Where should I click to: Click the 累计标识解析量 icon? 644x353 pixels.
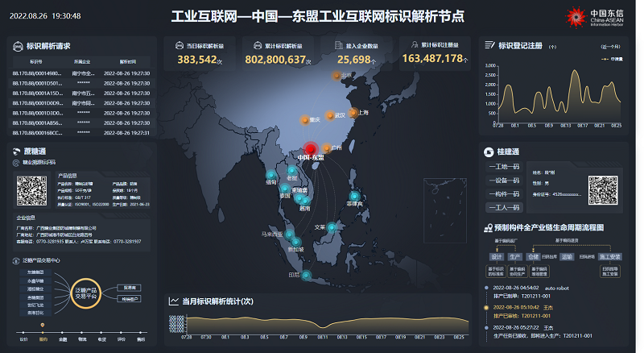[258, 46]
